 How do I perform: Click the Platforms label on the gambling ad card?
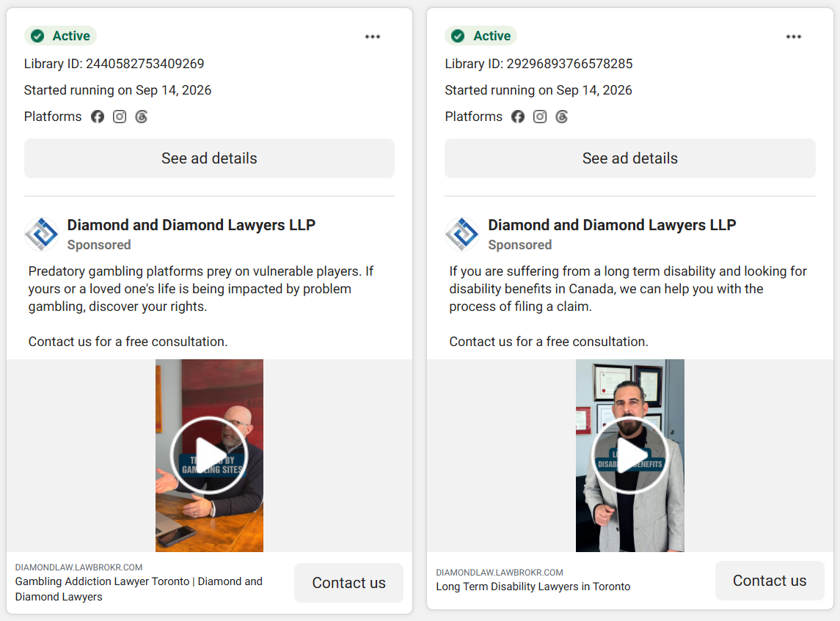[x=53, y=117]
